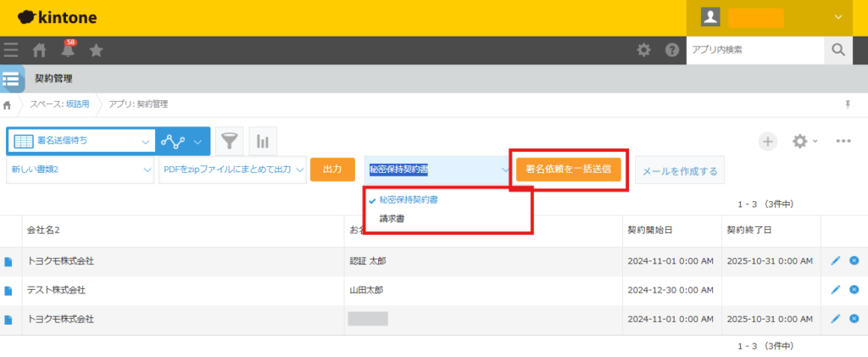This screenshot has height=357, width=868.
Task: Click the 契約管理 app list icon
Action: coord(12,79)
